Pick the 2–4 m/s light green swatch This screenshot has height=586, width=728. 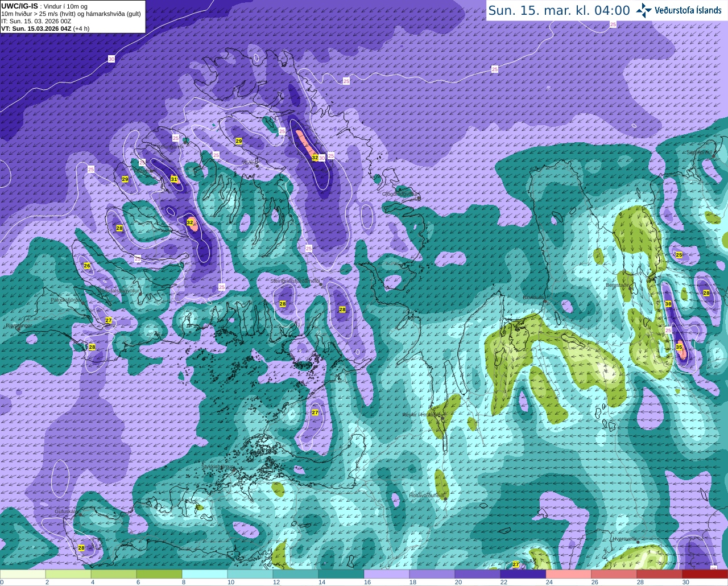tap(68, 574)
